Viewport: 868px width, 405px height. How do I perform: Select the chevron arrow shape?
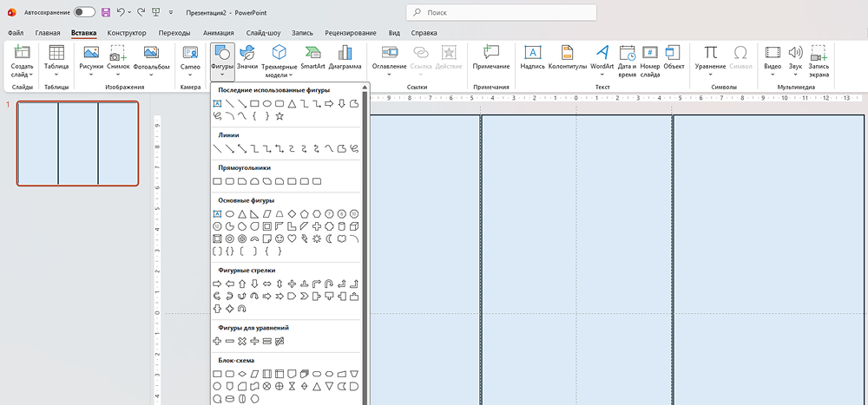(x=305, y=297)
